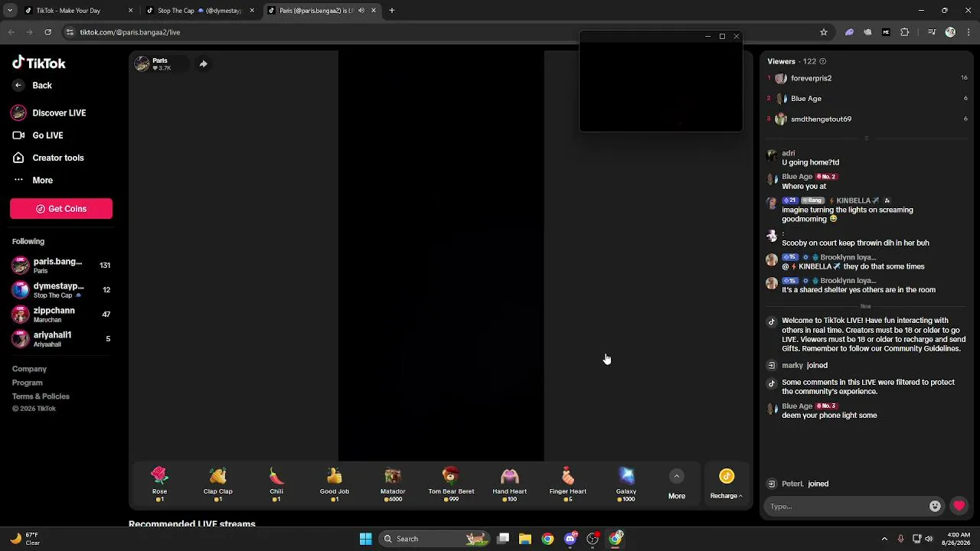Image resolution: width=980 pixels, height=551 pixels.
Task: Click the Viewers info icon
Action: coord(823,61)
